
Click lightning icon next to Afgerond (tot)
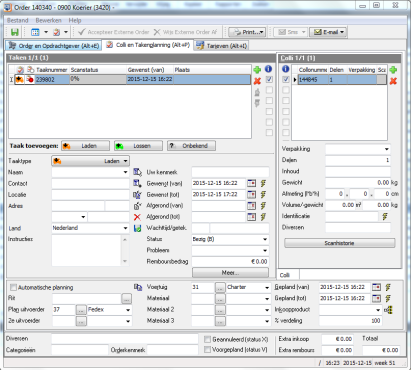coord(263,217)
